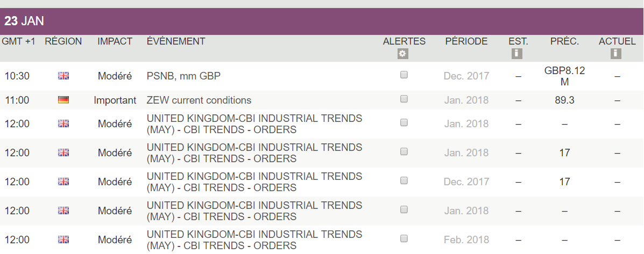Open the PSNB, mm GBP event

(183, 76)
